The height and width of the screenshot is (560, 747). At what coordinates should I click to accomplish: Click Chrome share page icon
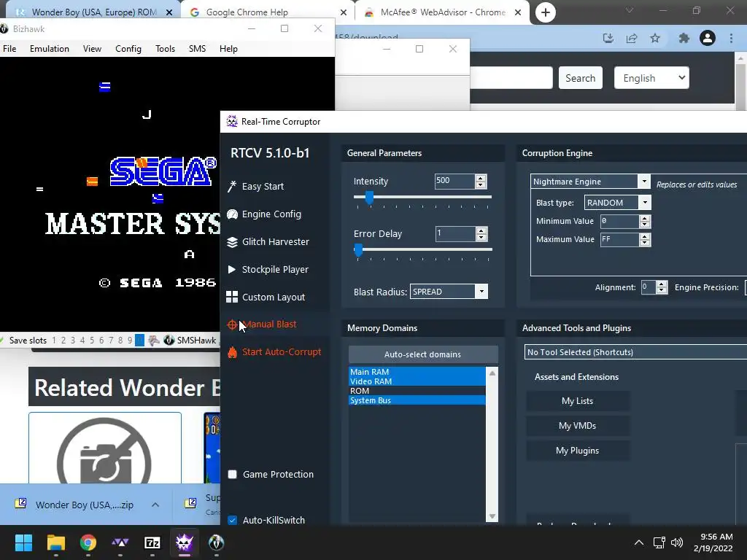point(632,38)
